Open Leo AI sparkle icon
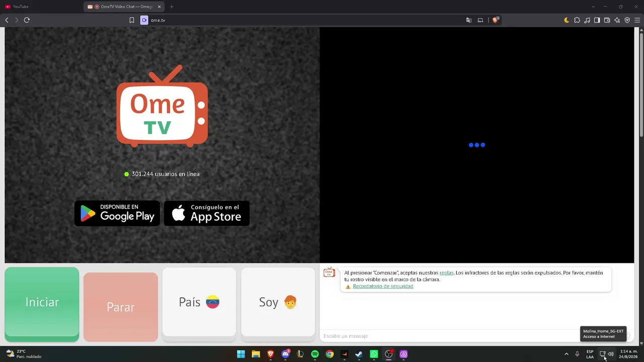The image size is (644, 362). pyautogui.click(x=617, y=20)
